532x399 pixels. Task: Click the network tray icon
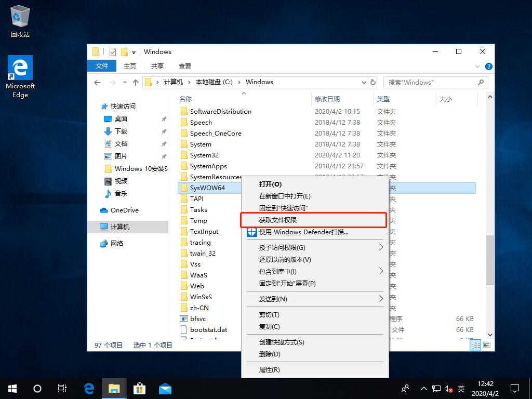click(436, 389)
